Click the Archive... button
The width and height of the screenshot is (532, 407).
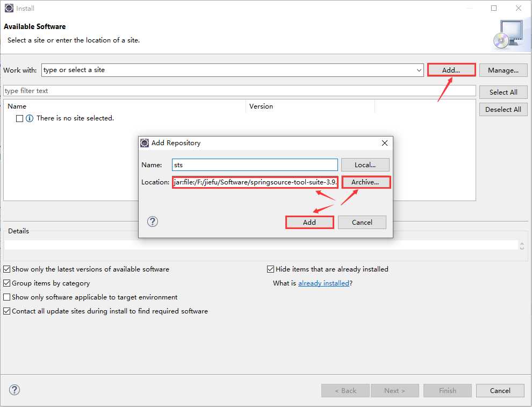coord(365,182)
